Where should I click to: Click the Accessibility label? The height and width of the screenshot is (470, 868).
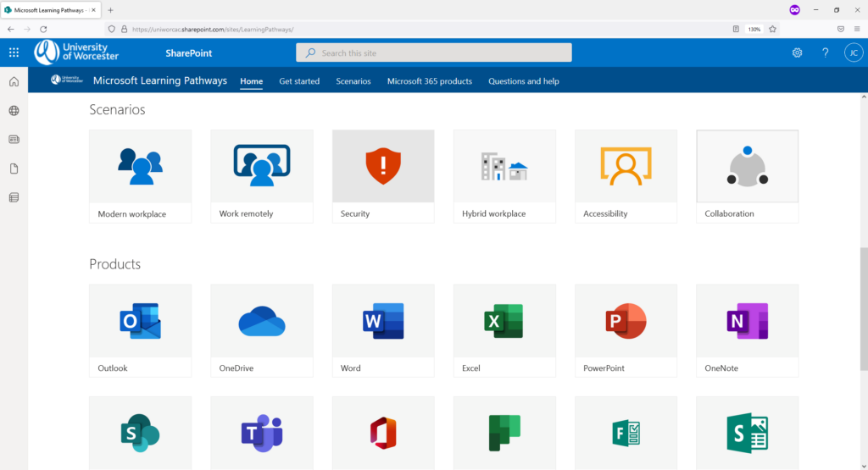[605, 213]
